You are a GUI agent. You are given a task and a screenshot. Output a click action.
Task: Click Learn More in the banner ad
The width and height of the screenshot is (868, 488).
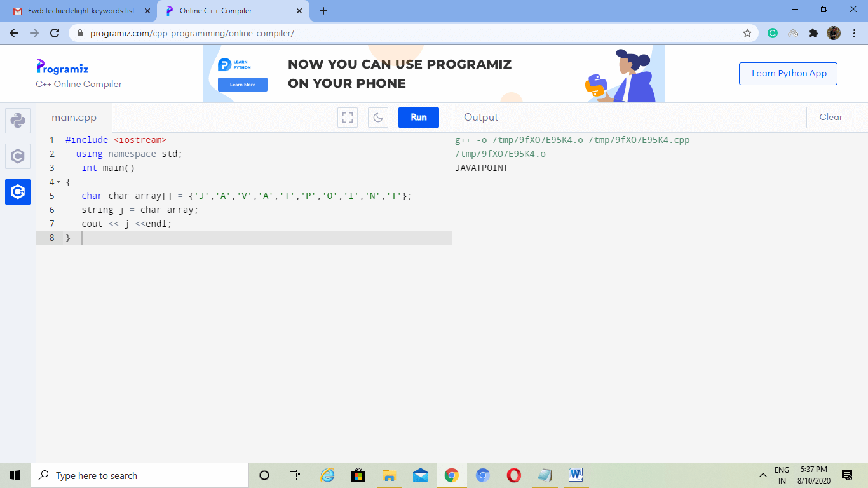243,85
